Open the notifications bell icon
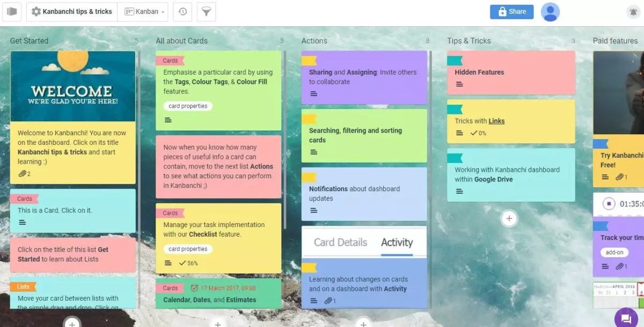644x327 pixels. click(x=633, y=12)
